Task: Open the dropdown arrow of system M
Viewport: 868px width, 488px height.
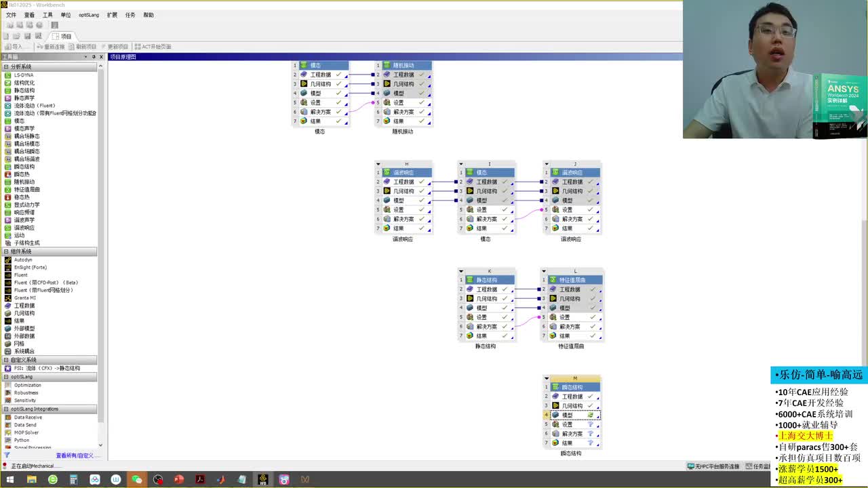Action: (547, 378)
